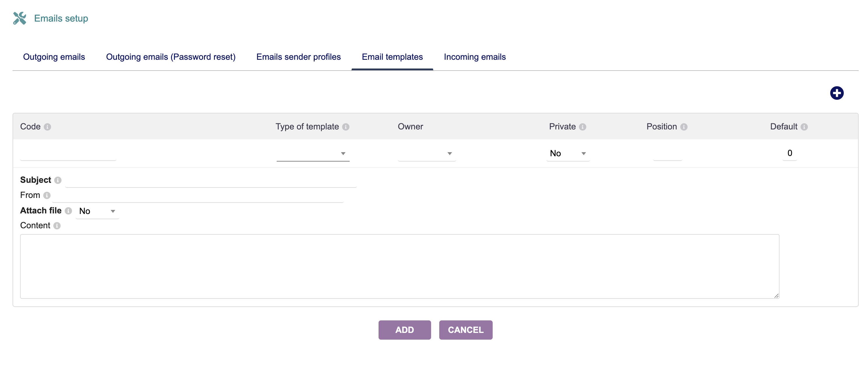Click the Position column header label
The width and height of the screenshot is (868, 365).
coord(661,127)
